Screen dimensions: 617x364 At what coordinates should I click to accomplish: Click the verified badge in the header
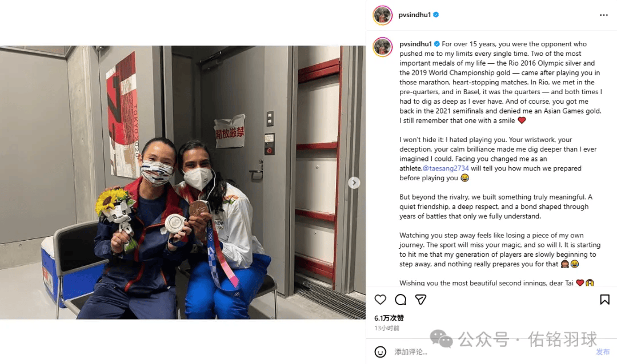[436, 15]
